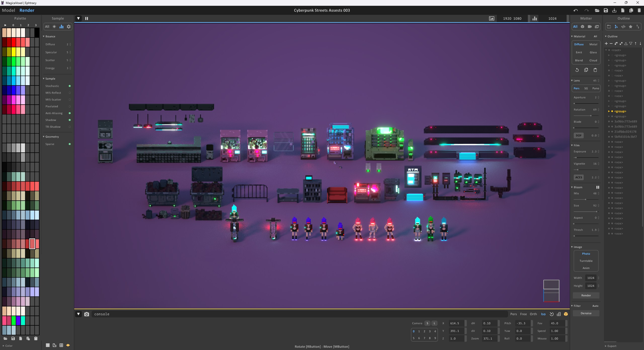The image size is (644, 350).
Task: Switch to the Render tab
Action: [27, 10]
